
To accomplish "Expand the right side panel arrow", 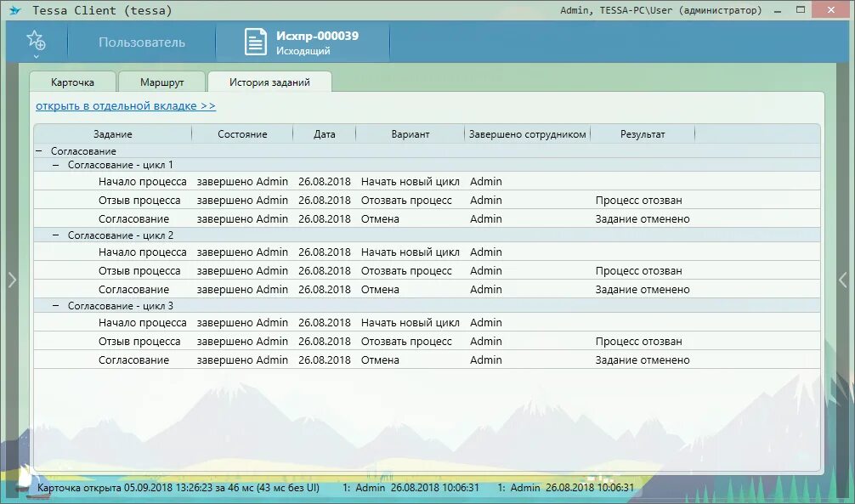I will (x=842, y=280).
